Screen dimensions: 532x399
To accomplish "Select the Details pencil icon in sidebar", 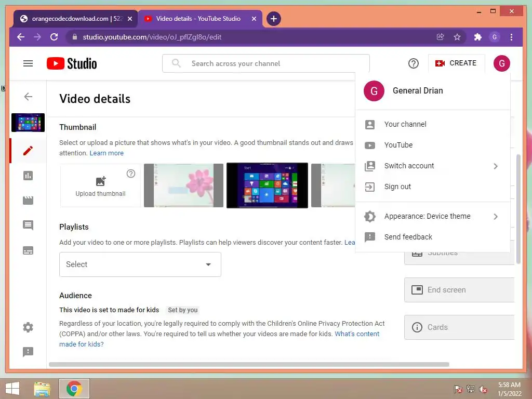I will pyautogui.click(x=28, y=151).
